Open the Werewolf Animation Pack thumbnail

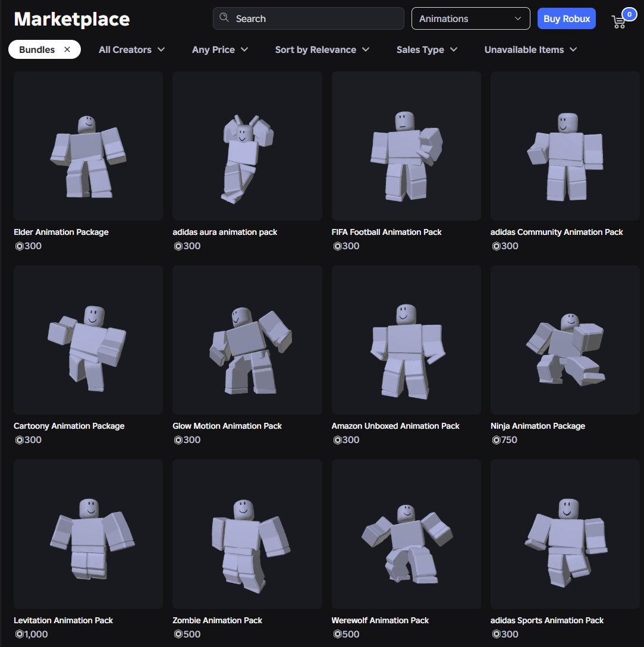[406, 534]
